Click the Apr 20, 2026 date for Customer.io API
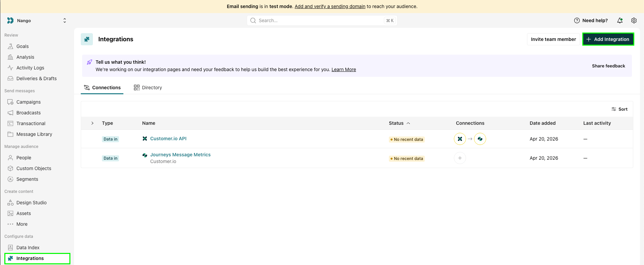The height and width of the screenshot is (265, 644). click(544, 139)
